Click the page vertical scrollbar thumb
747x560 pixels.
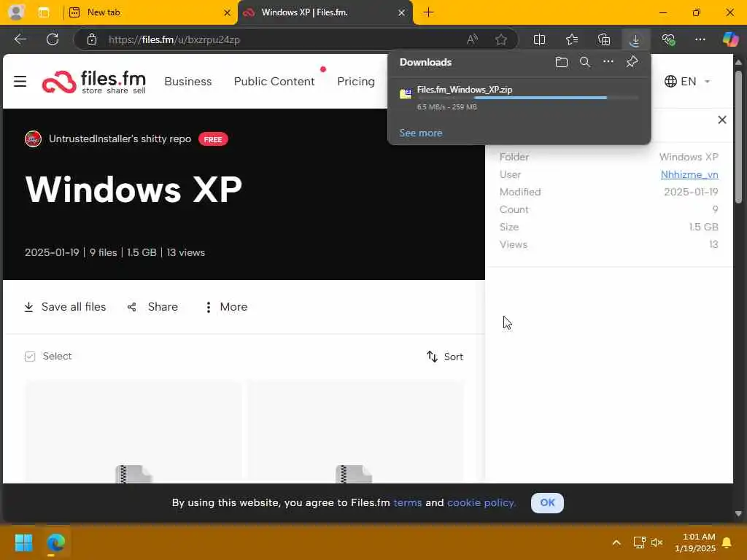(738, 137)
